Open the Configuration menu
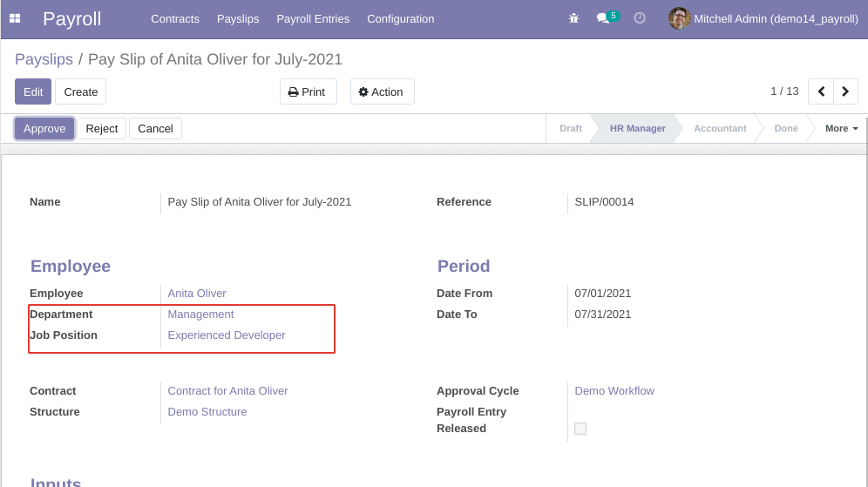Image resolution: width=868 pixels, height=487 pixels. pyautogui.click(x=400, y=18)
